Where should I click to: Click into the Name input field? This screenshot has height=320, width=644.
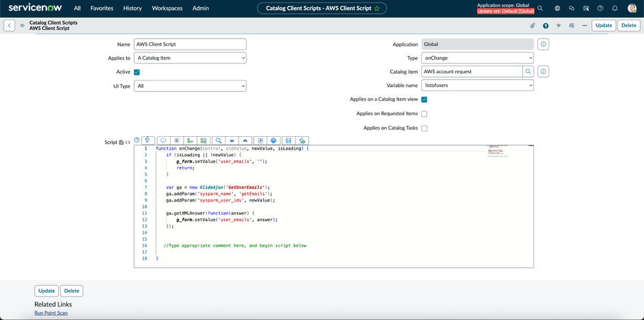point(190,44)
